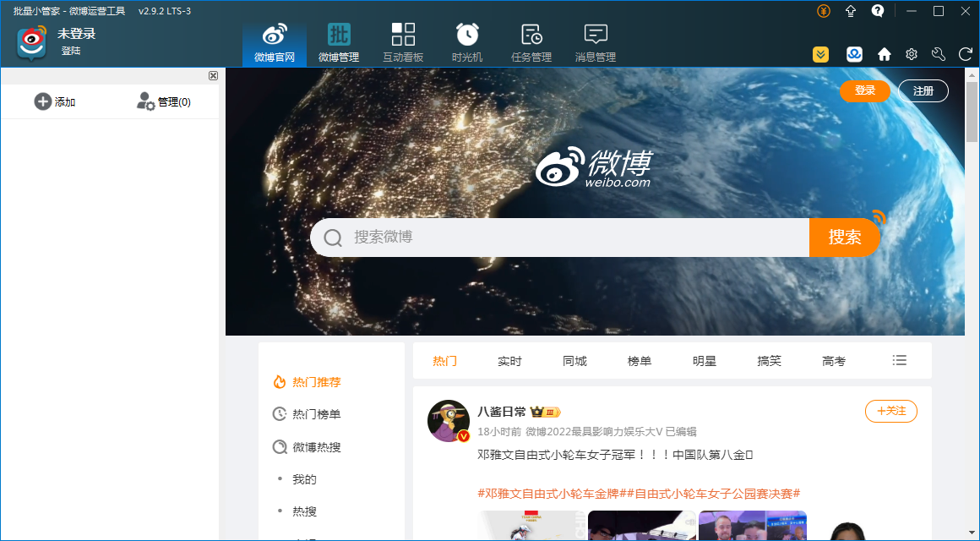The height and width of the screenshot is (541, 980).
Task: Open the 榜单 feed tab
Action: coord(640,361)
